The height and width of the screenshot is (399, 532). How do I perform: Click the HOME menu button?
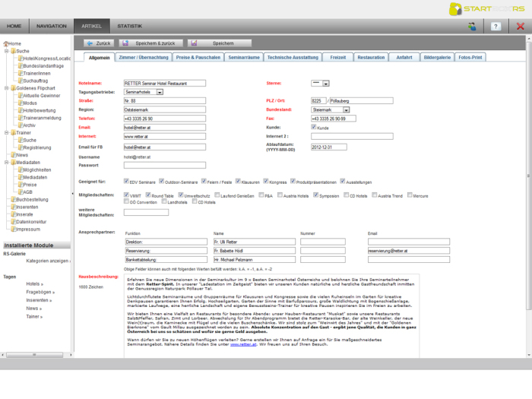click(x=14, y=26)
